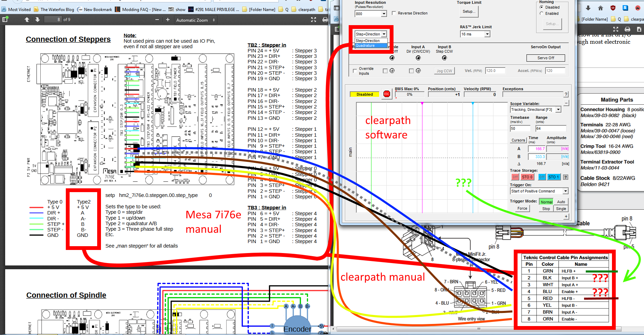
Task: Print from right PDF viewer toolbar
Action: (627, 29)
